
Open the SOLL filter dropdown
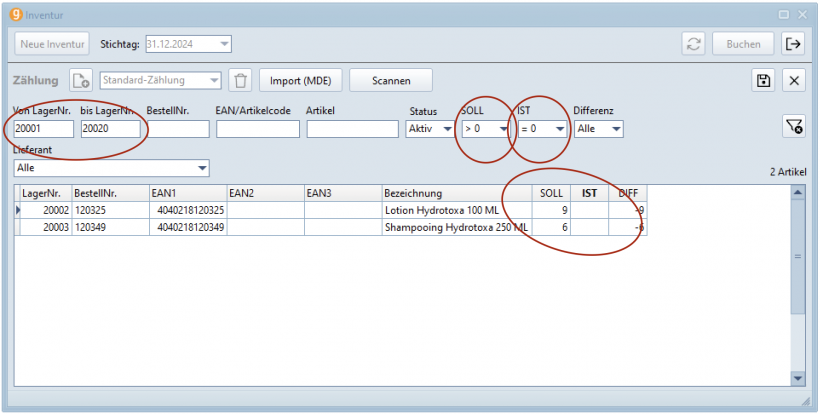(x=503, y=129)
